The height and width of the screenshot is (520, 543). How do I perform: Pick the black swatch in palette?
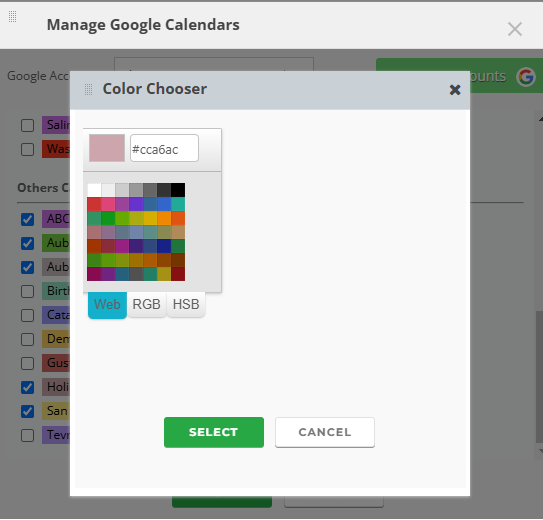[178, 190]
